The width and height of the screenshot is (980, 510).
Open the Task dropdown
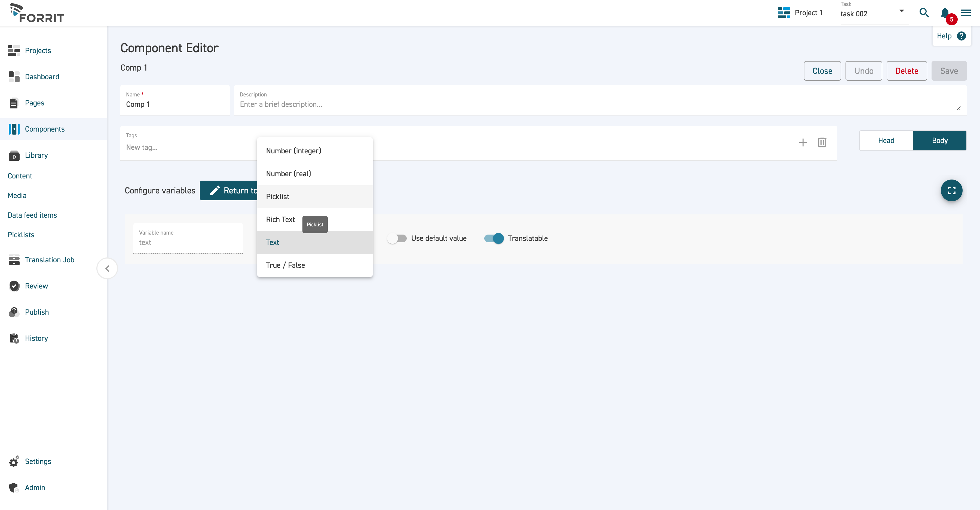[901, 11]
